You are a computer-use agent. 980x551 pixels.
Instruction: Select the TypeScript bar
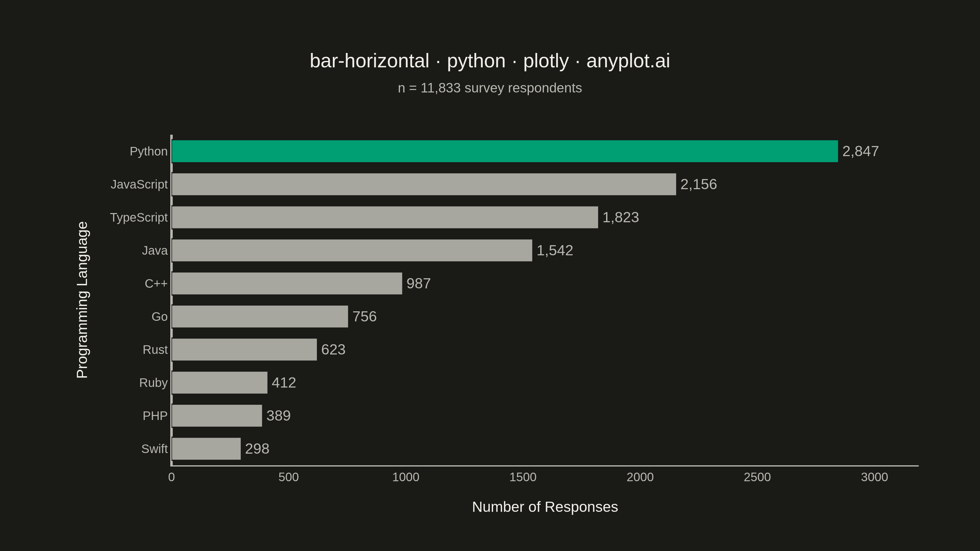(385, 218)
